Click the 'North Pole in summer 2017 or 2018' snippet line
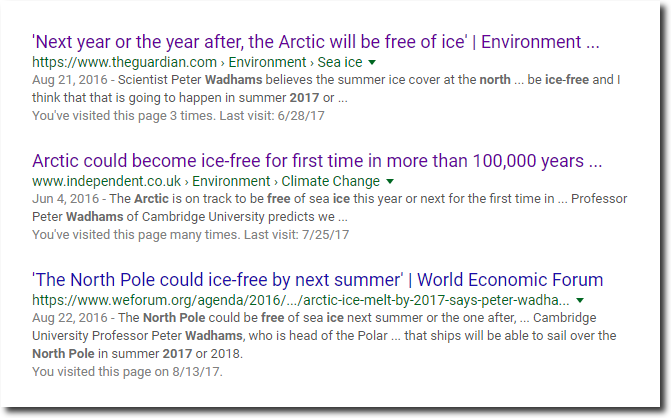This screenshot has height=418, width=671. click(137, 353)
